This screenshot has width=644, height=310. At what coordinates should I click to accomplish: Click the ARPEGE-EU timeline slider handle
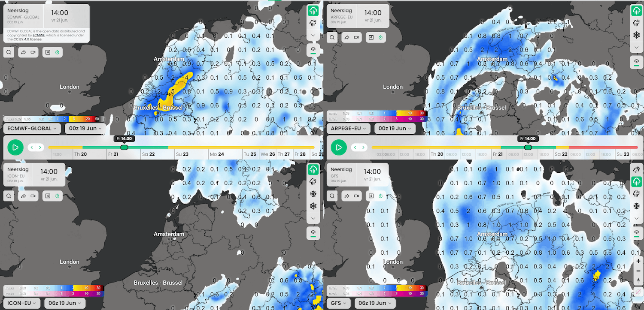(x=528, y=147)
